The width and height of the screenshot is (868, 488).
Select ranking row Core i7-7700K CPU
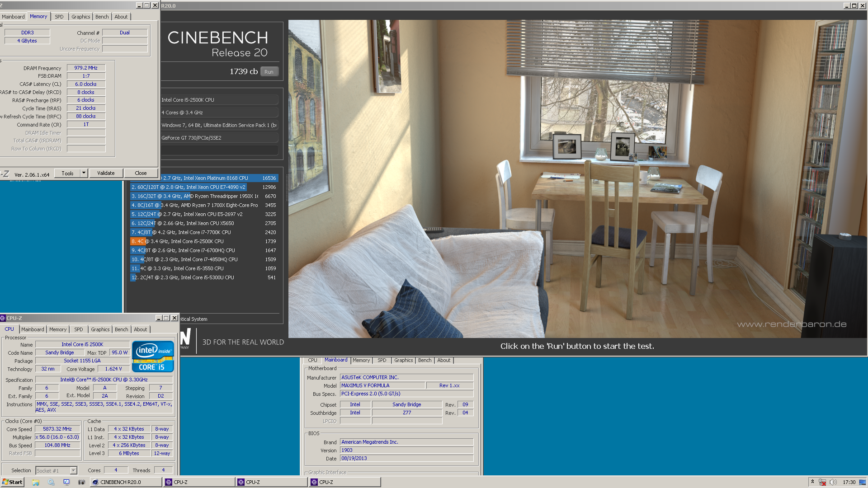point(204,232)
